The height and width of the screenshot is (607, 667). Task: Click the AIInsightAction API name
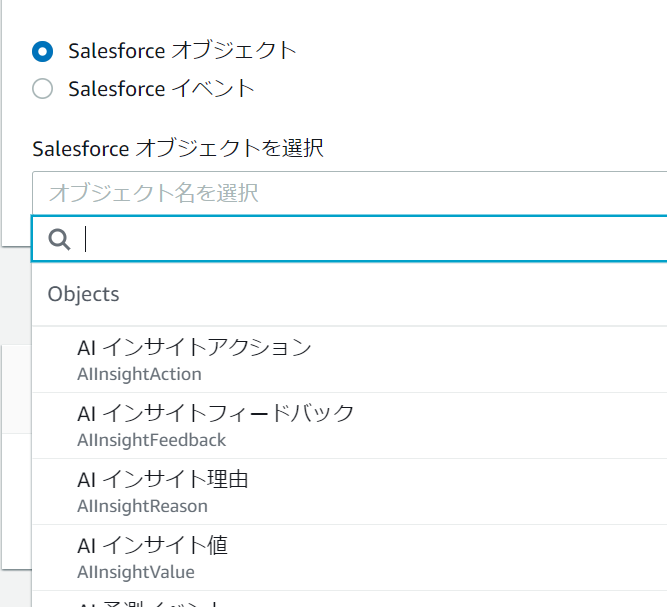(139, 374)
